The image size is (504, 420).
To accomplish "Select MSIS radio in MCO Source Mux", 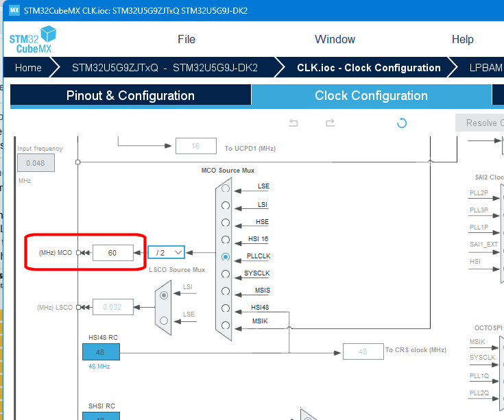I will click(x=226, y=291).
